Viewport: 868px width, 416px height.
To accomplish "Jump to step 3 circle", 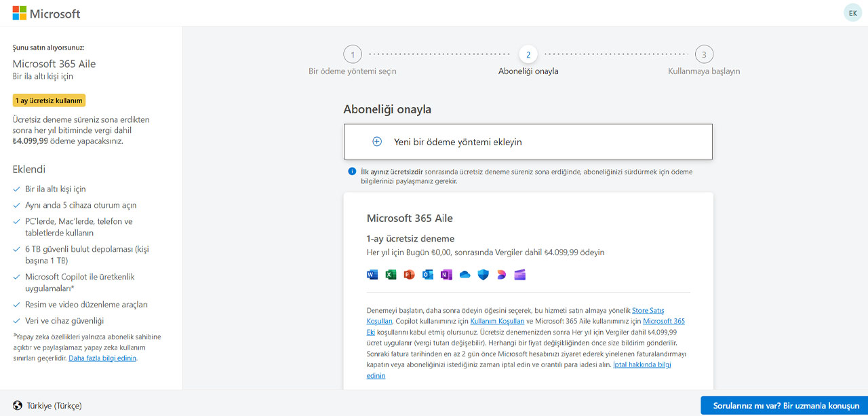I will click(x=704, y=54).
